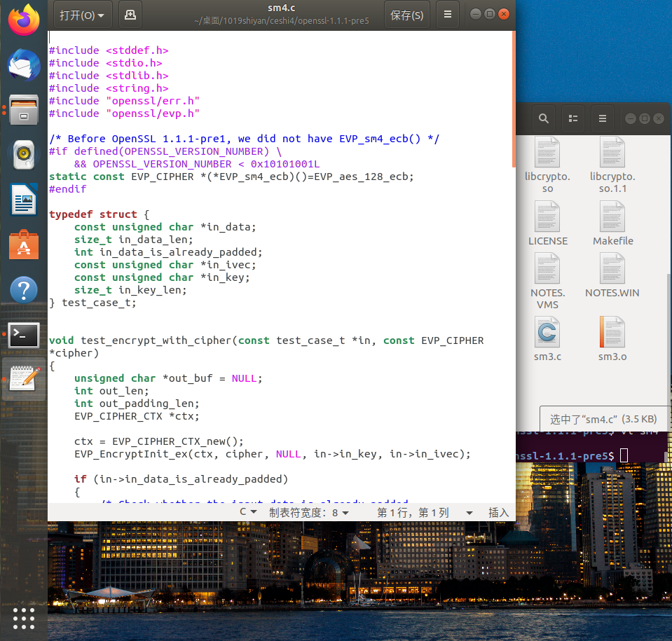Launch Firefox from the dock
Screen dimensions: 672x641
[24, 20]
